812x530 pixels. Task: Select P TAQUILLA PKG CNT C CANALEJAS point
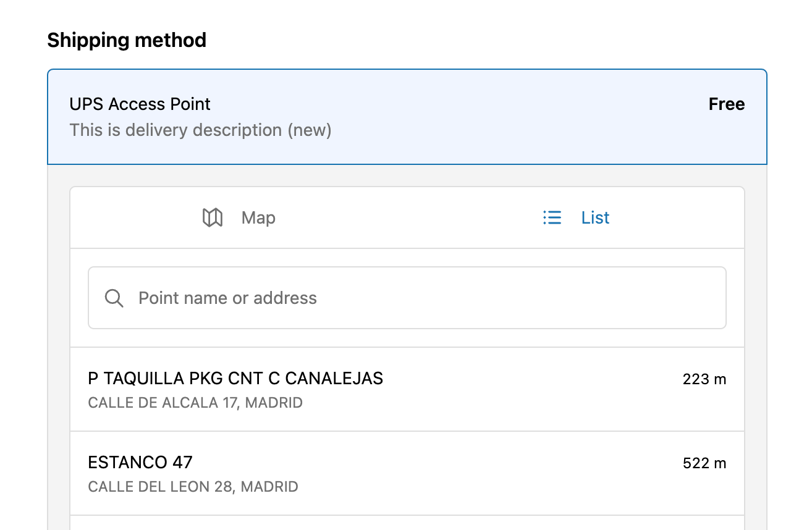click(407, 389)
